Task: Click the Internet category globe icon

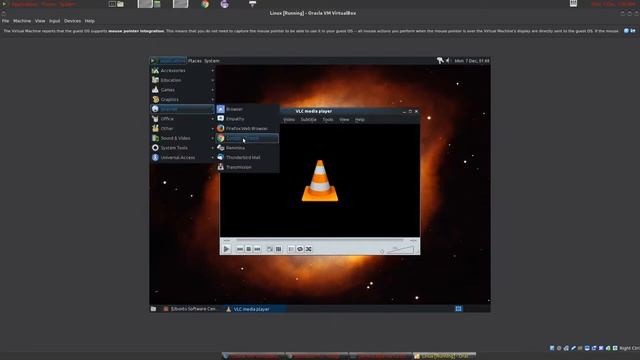Action: [x=155, y=109]
